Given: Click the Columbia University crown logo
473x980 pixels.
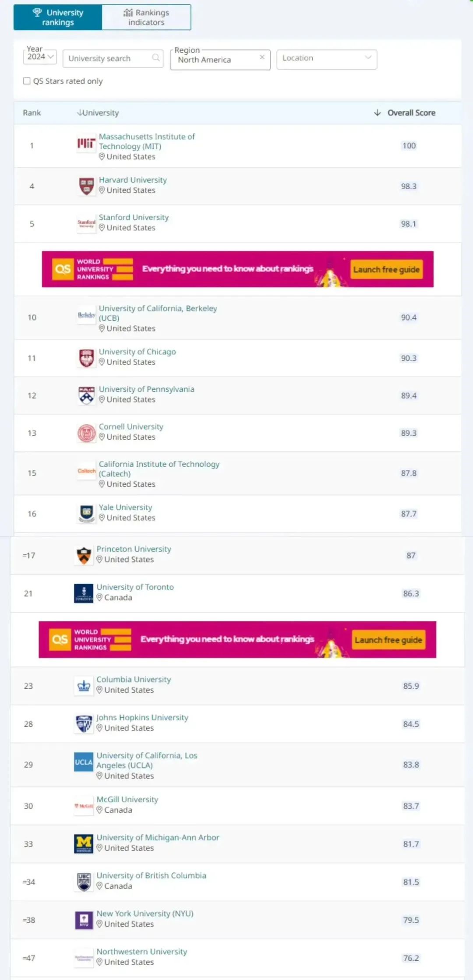Looking at the screenshot, I should pos(84,686).
